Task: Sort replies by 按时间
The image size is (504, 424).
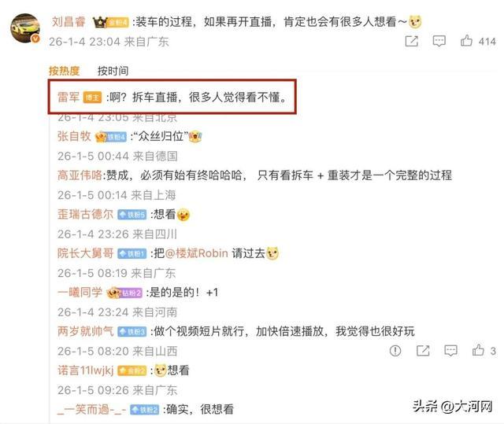Action: [x=113, y=71]
